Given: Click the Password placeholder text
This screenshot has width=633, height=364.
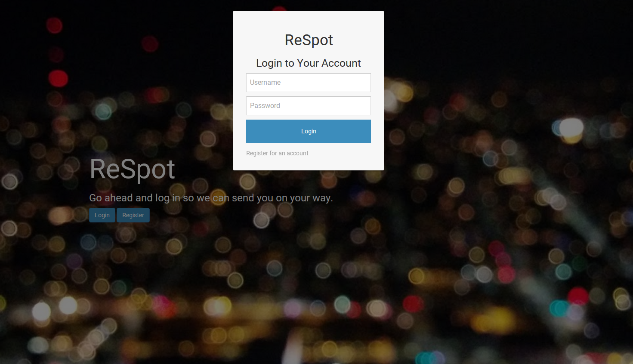Looking at the screenshot, I should pyautogui.click(x=265, y=106).
